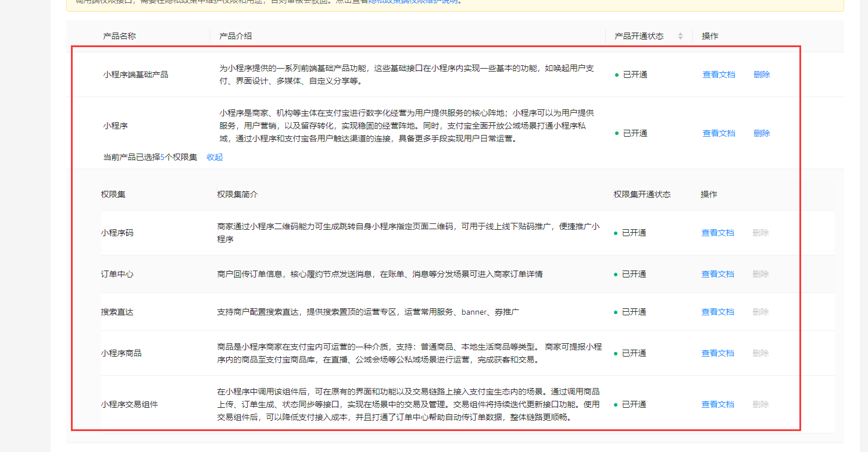868x452 pixels.
Task: Click 删除 in the 订单中心 row
Action: point(760,274)
